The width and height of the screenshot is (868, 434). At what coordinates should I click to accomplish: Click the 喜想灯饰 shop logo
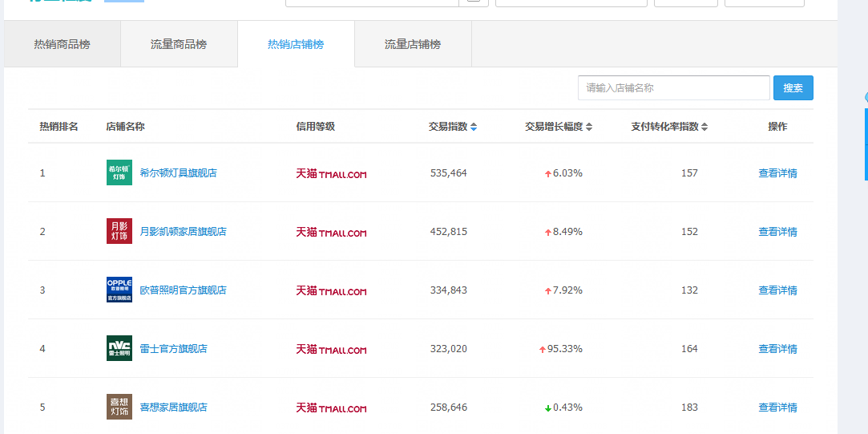click(119, 407)
